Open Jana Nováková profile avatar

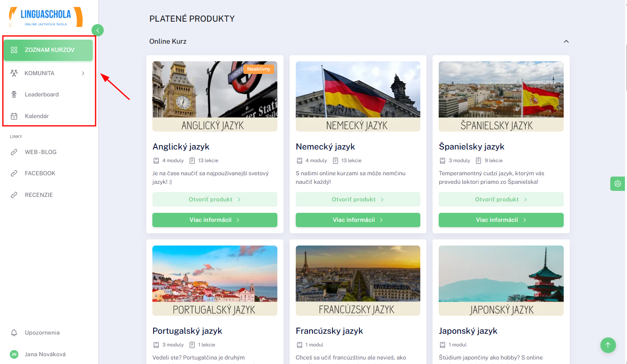(x=14, y=354)
